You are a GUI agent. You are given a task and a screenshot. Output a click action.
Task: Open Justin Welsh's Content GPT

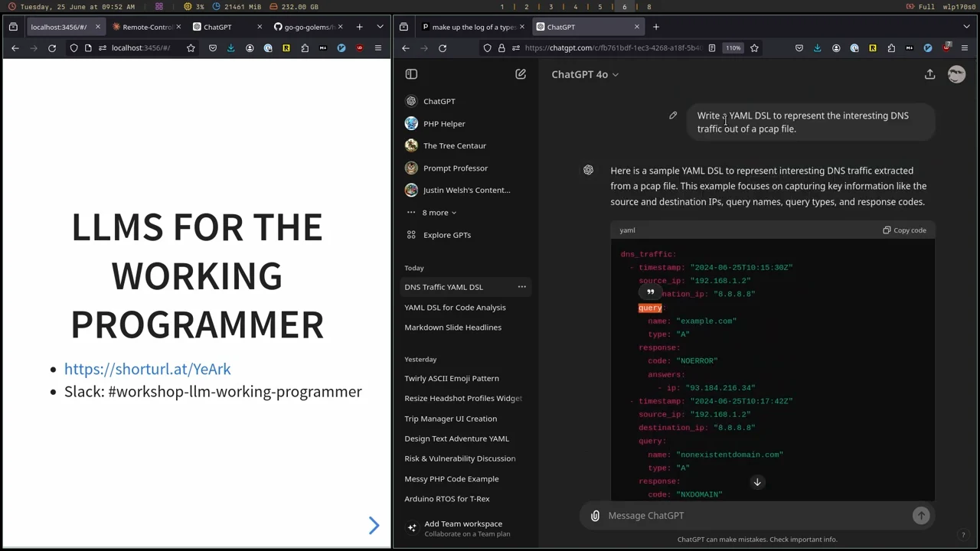tap(466, 191)
